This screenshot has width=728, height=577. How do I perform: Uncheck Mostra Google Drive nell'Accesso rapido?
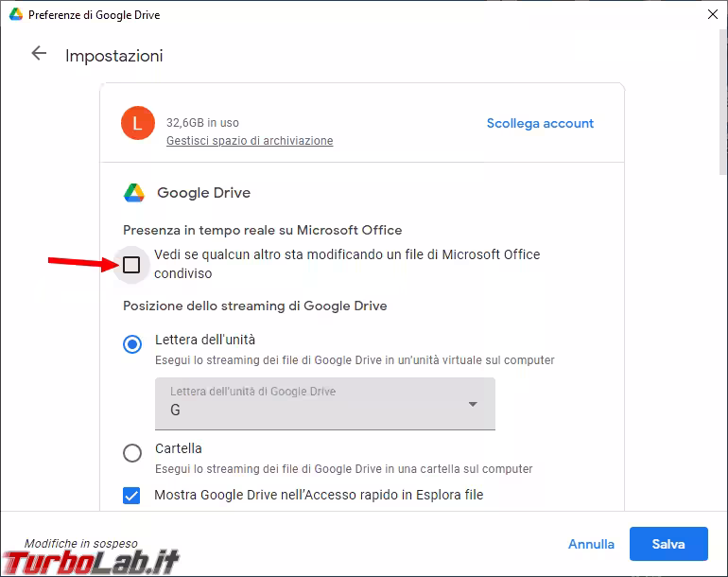(x=131, y=495)
